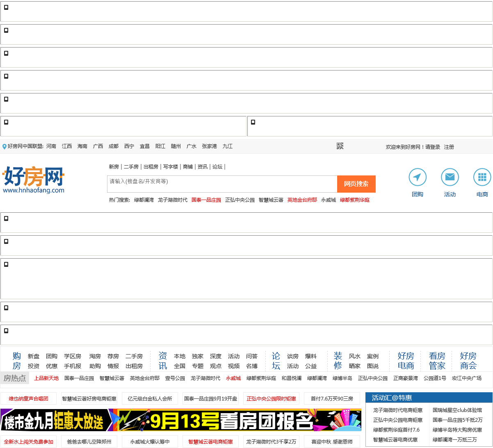This screenshot has width=493, height=448.
Task: Click 宏江中央广场 in 房热点 row
Action: coord(467,378)
